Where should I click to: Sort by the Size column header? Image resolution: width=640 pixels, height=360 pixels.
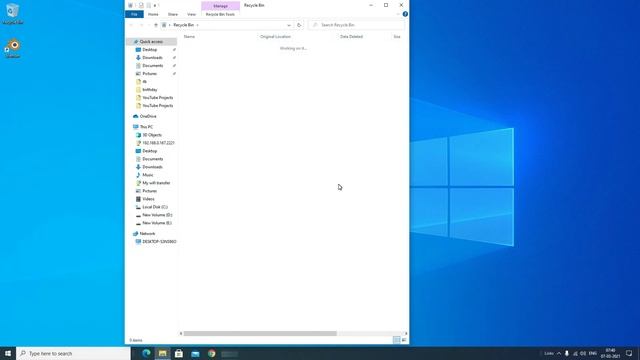pos(397,37)
